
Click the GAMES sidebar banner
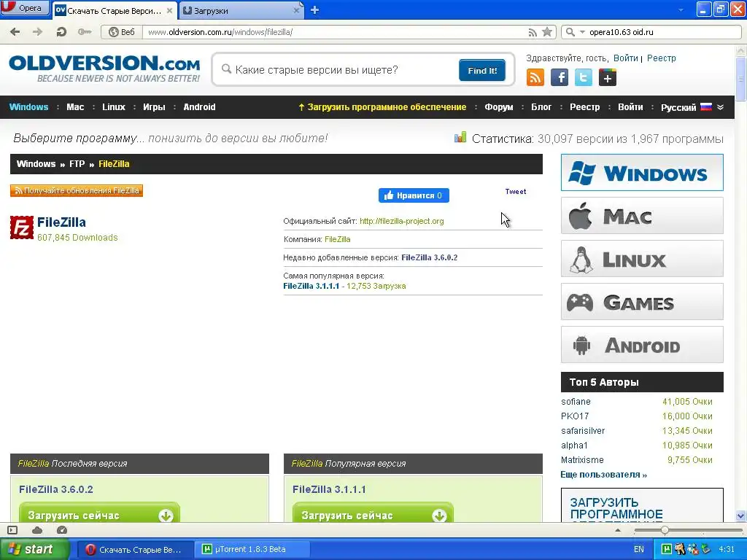(x=642, y=301)
